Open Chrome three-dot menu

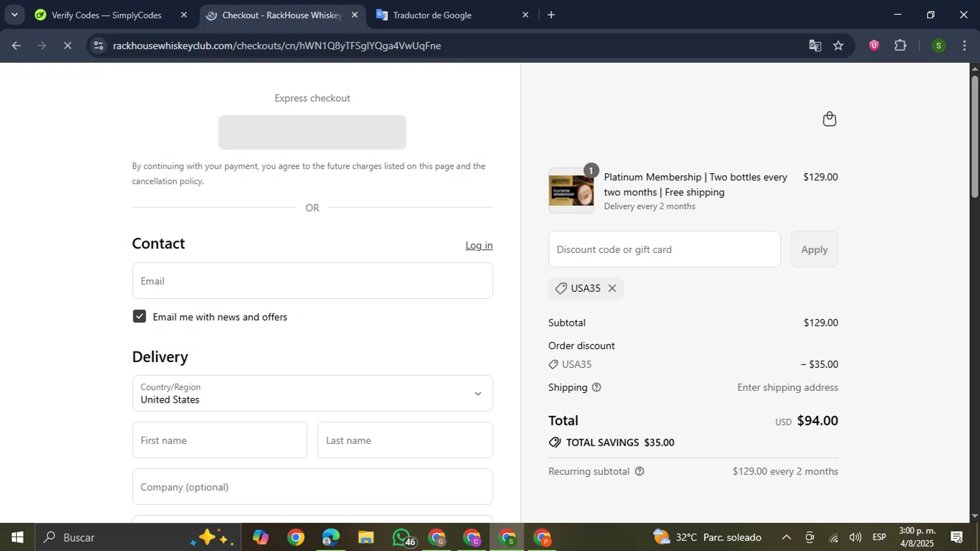(x=964, y=46)
